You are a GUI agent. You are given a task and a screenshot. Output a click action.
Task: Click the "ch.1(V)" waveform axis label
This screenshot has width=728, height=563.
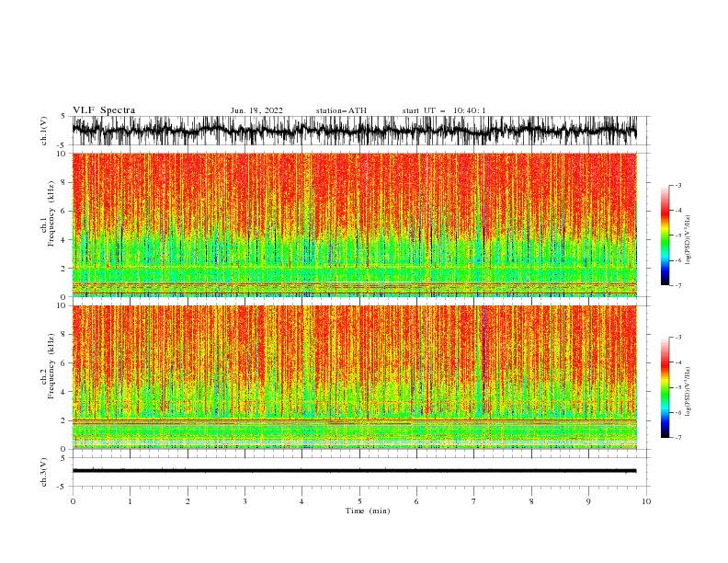[44, 131]
